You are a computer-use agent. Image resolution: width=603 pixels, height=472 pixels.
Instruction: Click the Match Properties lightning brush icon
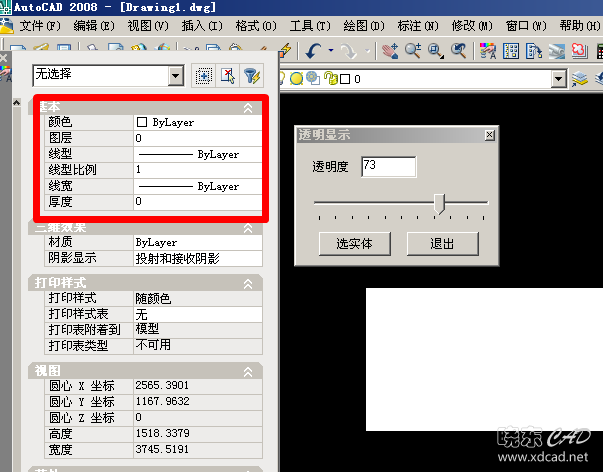(285, 50)
